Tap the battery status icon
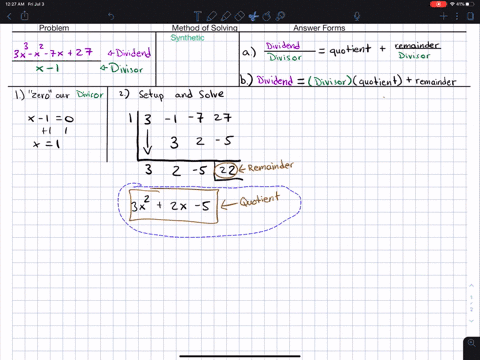Screen dimensions: 480x360 pos(470,4)
